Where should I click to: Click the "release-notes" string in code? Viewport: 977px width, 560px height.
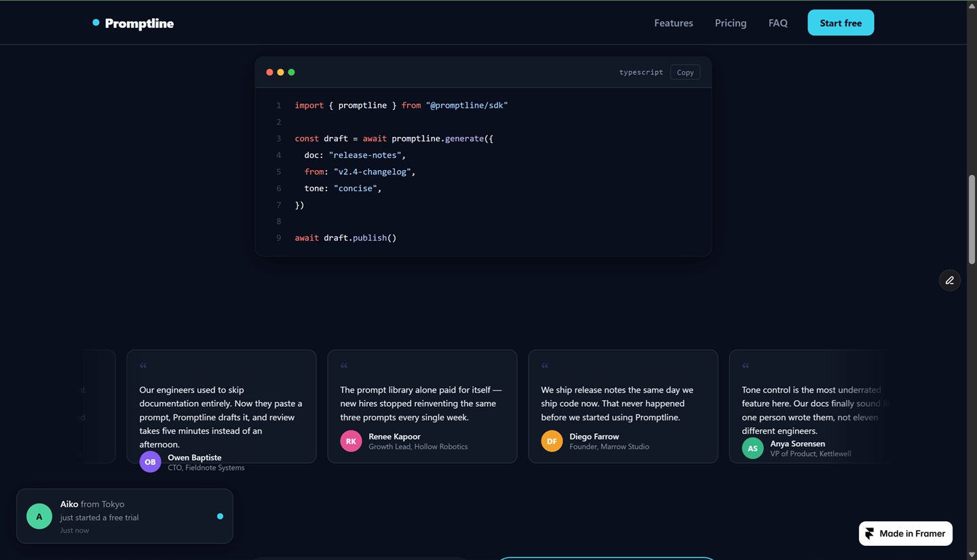pyautogui.click(x=365, y=155)
